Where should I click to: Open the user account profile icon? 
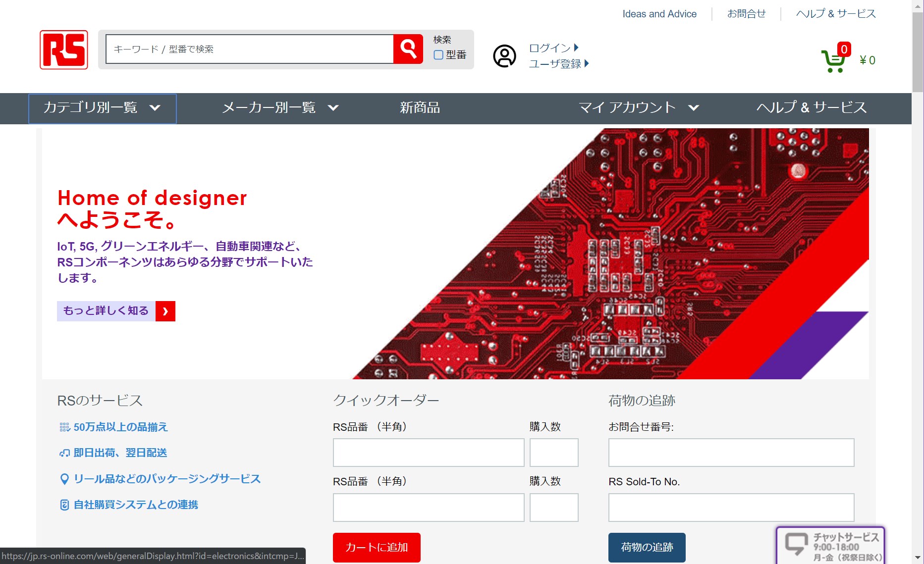[x=504, y=56]
